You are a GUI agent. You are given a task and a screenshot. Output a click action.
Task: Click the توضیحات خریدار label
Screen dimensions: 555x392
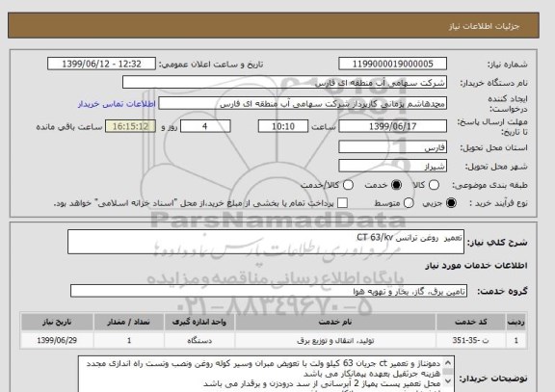pyautogui.click(x=493, y=379)
